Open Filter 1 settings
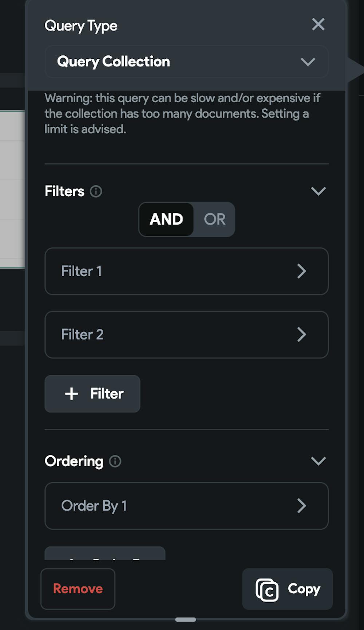Viewport: 364px width, 630px height. tap(186, 271)
